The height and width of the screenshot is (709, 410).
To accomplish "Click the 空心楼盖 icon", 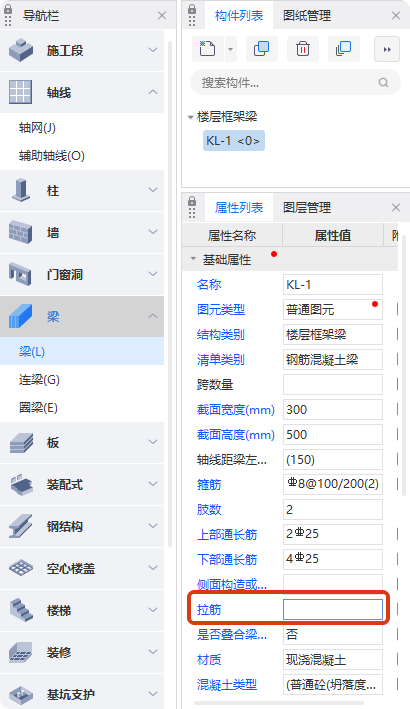I will pos(21,568).
